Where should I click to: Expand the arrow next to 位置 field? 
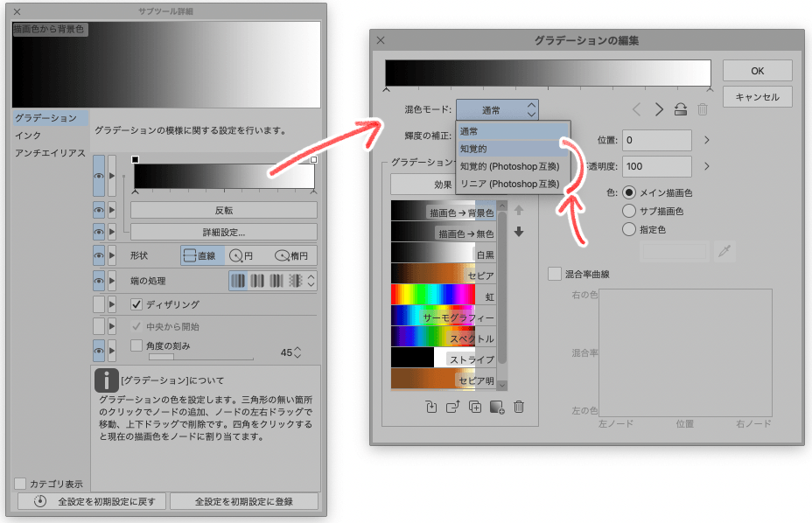coord(707,140)
